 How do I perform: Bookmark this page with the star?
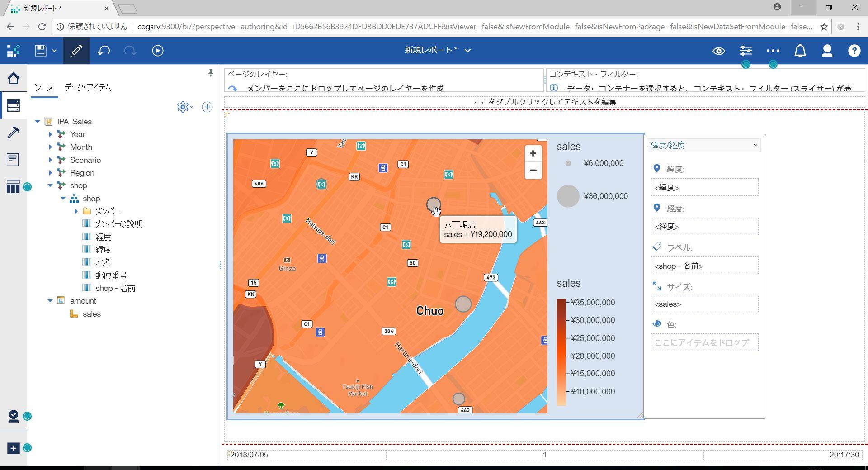(824, 27)
